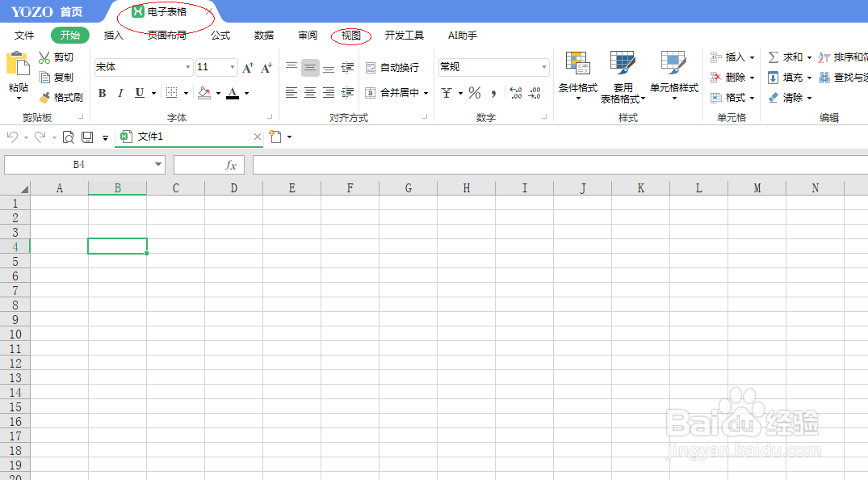Apply currency ¥ format
The height and width of the screenshot is (480, 868).
pyautogui.click(x=447, y=93)
